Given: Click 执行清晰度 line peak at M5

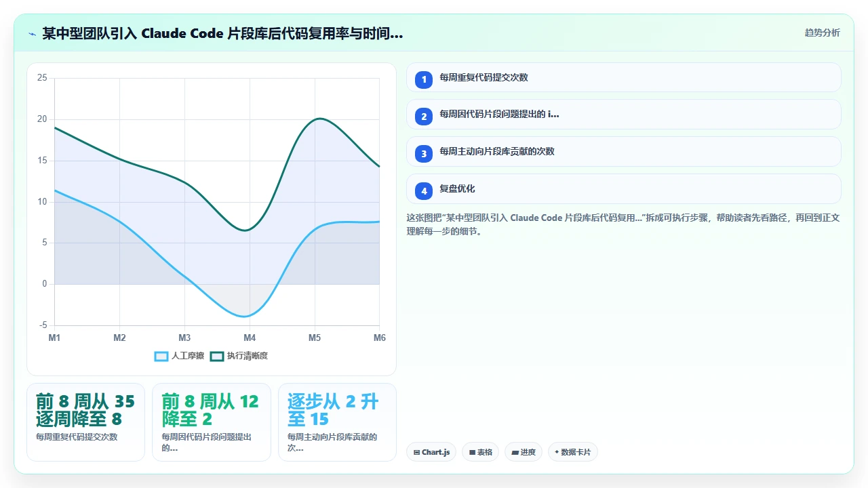Looking at the screenshot, I should pyautogui.click(x=317, y=119).
